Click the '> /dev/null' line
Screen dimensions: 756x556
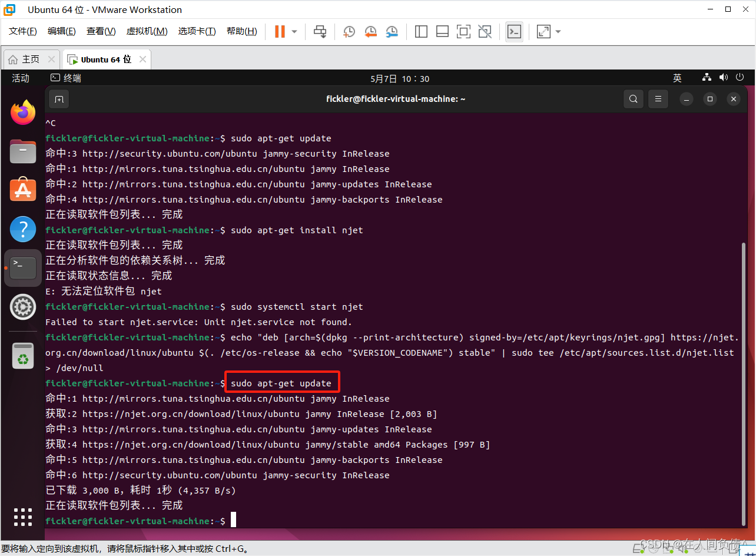click(74, 368)
